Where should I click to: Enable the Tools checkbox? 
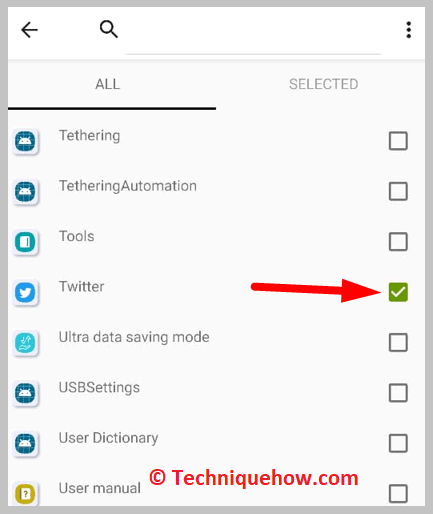click(x=398, y=242)
